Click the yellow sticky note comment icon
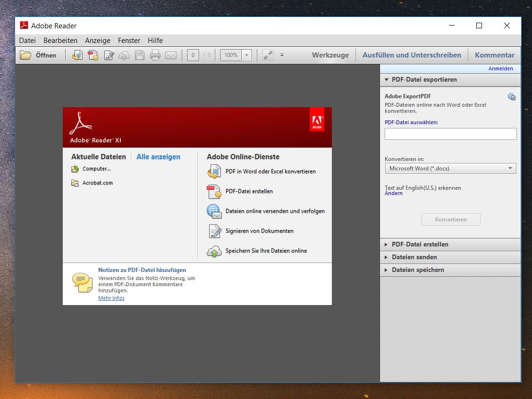532x399 pixels. pyautogui.click(x=82, y=283)
